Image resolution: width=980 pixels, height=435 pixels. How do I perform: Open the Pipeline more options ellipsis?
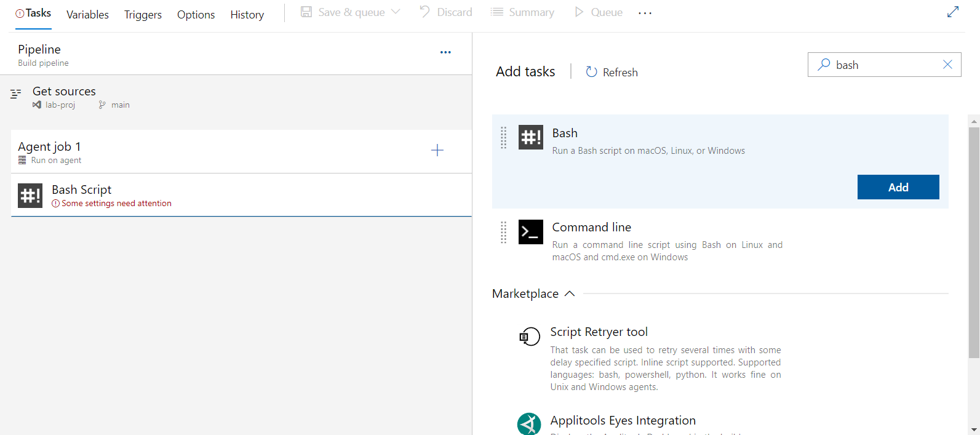[445, 52]
